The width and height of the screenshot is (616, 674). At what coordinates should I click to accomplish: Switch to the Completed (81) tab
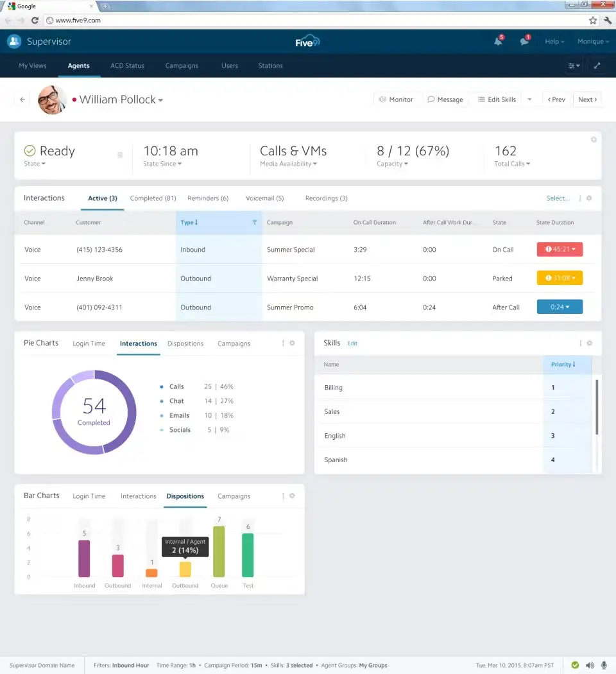(x=153, y=198)
